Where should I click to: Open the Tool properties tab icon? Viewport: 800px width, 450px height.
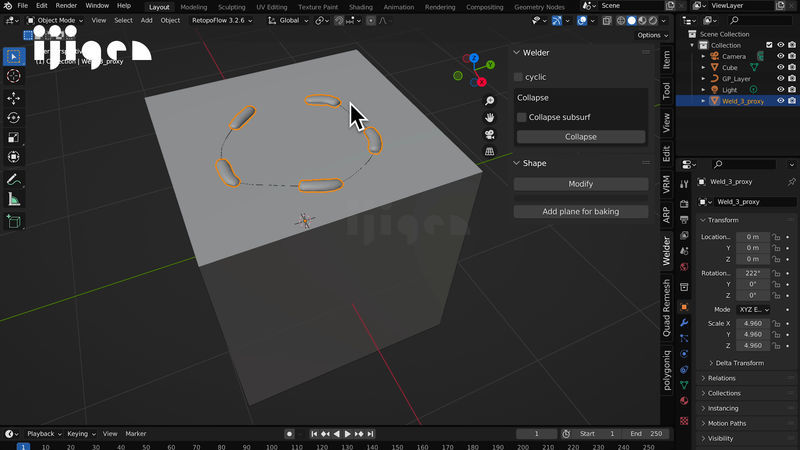684,185
